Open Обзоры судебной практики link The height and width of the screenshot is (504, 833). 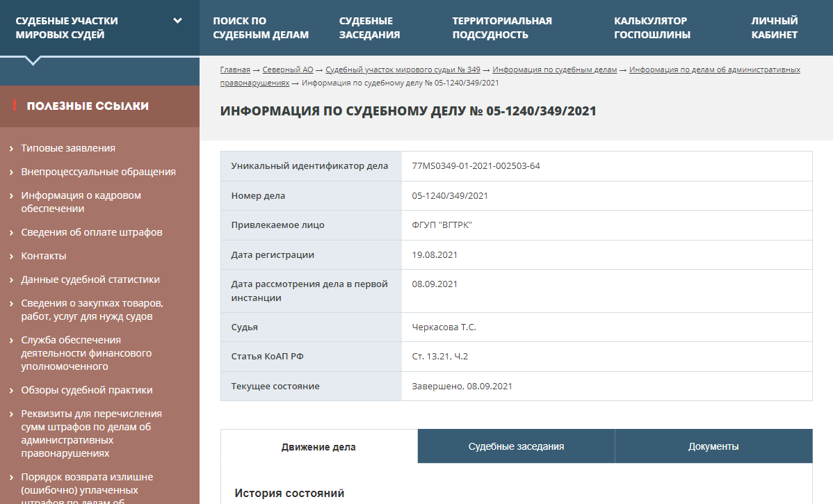click(87, 390)
